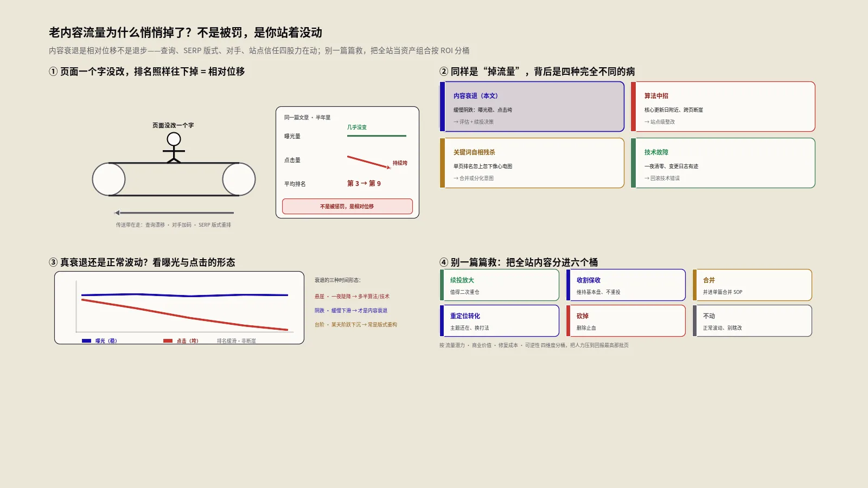
Task: Click the blue exposure line in the chart
Action: click(184, 295)
